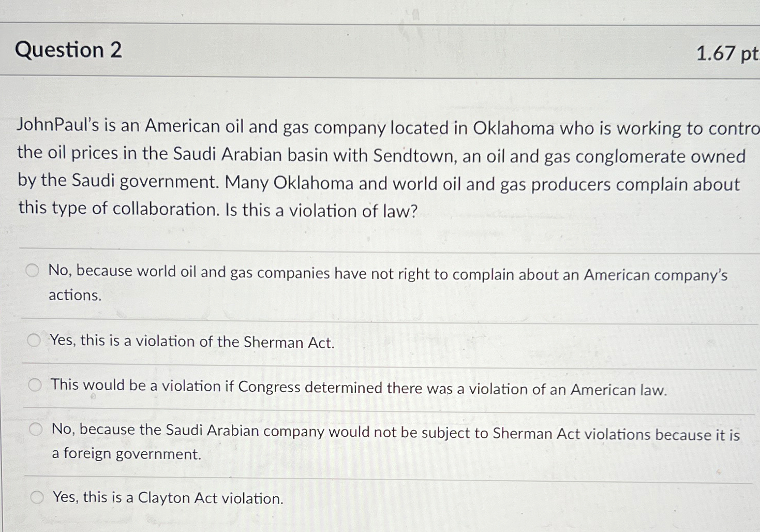Click the word 'Sendtown' in the question text
Image resolution: width=760 pixels, height=532 pixels.
(414, 155)
